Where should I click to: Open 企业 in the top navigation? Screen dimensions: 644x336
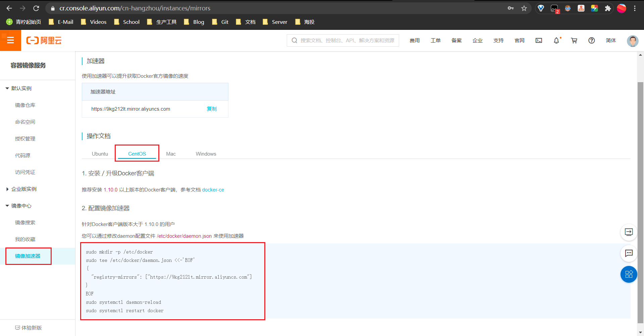478,40
